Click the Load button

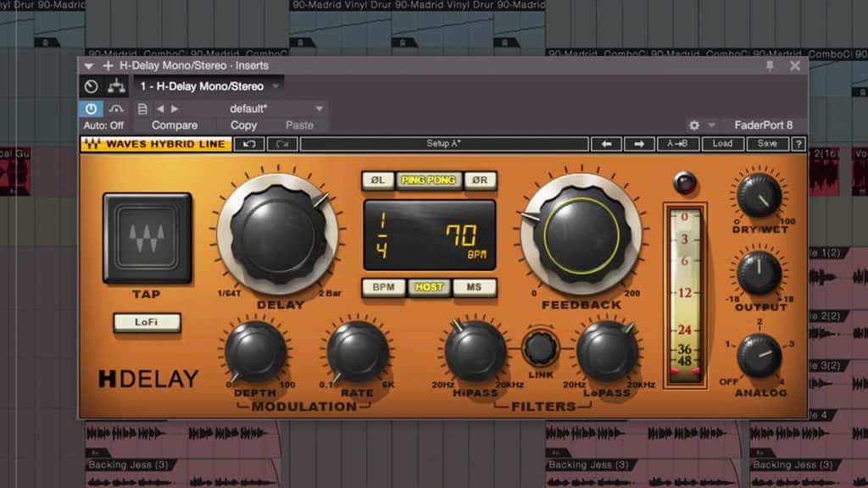coord(723,143)
